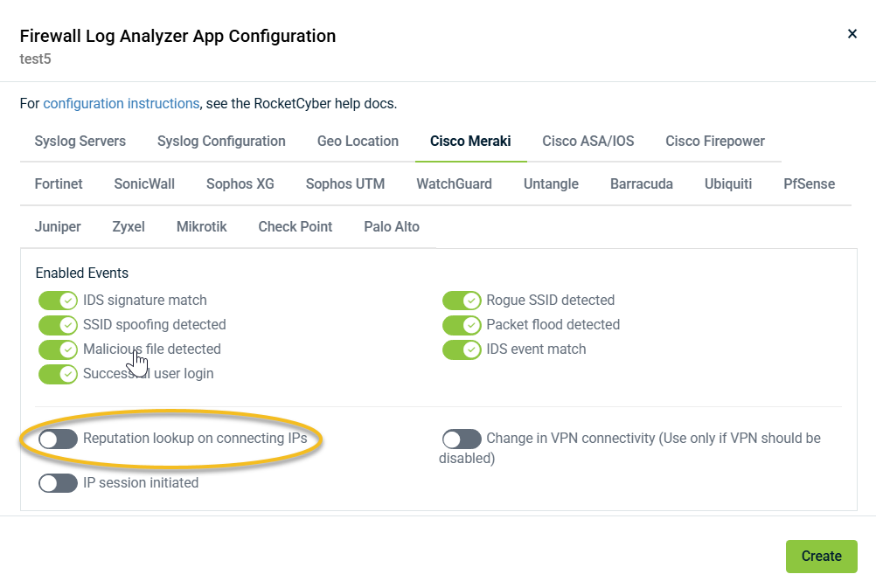Disable Successful user login toggle
Viewport: 876px width, 588px height.
[59, 374]
